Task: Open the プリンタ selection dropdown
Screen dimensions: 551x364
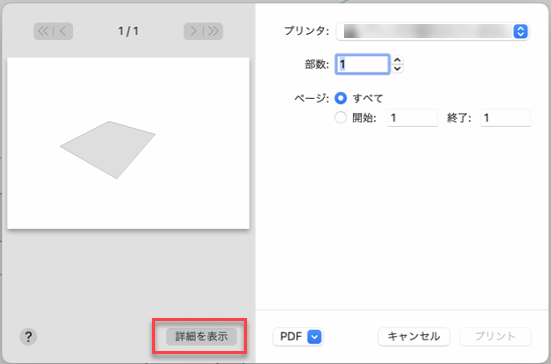Action: 433,32
